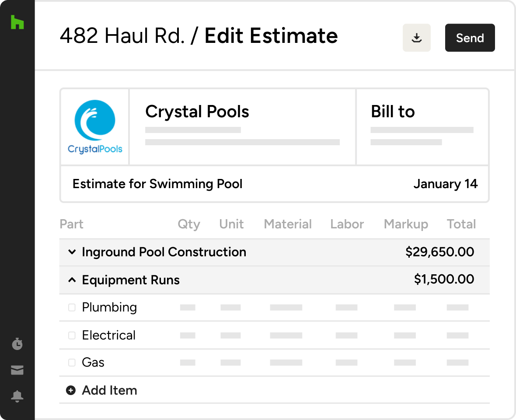Click the January 14 date
This screenshot has width=516, height=420.
pyautogui.click(x=445, y=184)
